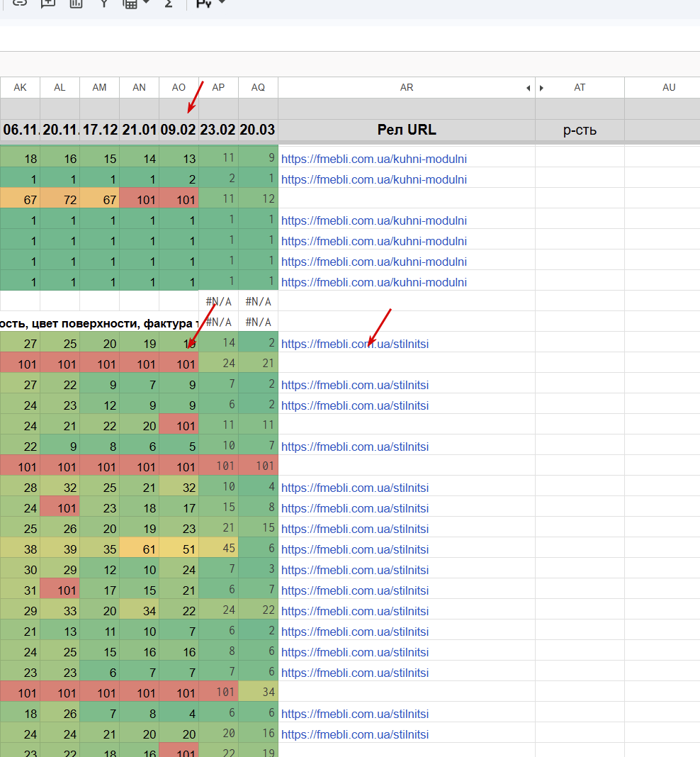The height and width of the screenshot is (757, 700).
Task: Click the insert link toolbar icon
Action: [19, 2]
